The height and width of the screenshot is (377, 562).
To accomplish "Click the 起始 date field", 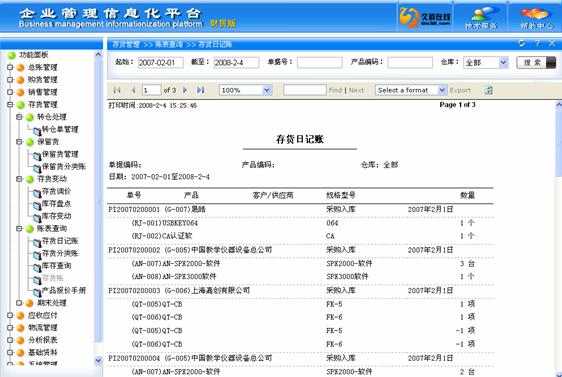I will coord(161,63).
